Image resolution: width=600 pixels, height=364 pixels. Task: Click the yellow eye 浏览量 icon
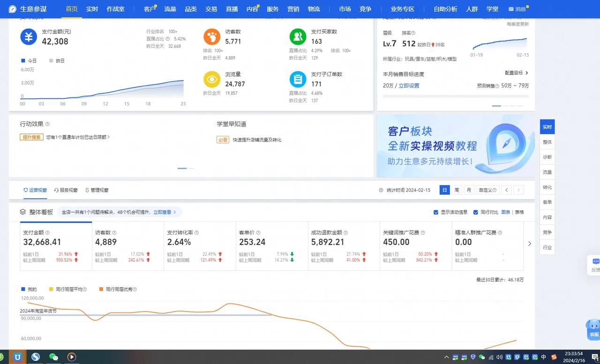(x=212, y=79)
